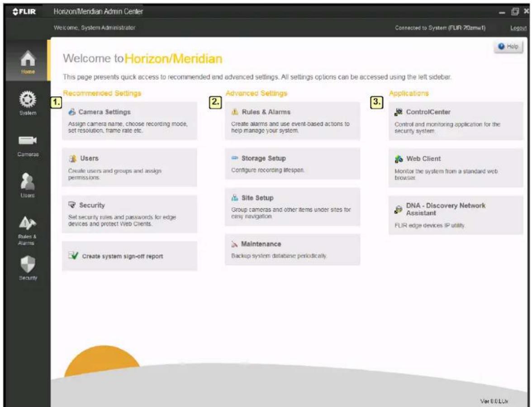The width and height of the screenshot is (532, 407).
Task: Click the FLIR logo in title bar
Action: (x=24, y=12)
